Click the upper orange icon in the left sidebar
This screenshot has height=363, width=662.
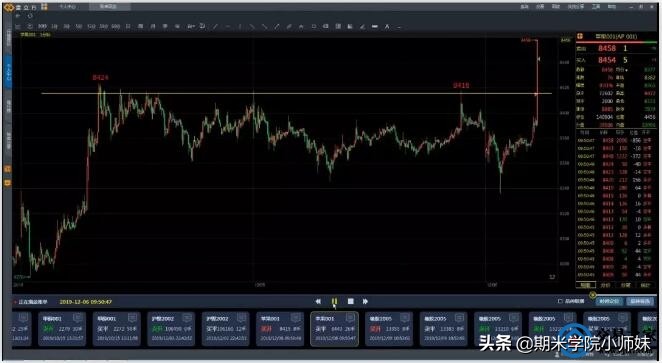[8, 169]
